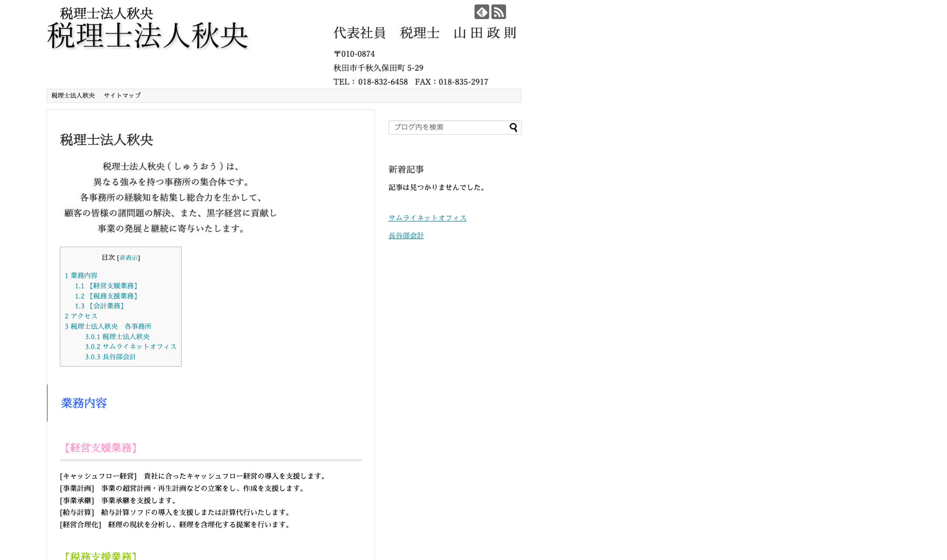947x560 pixels.
Task: Click the Feedly icon in header
Action: (x=481, y=12)
